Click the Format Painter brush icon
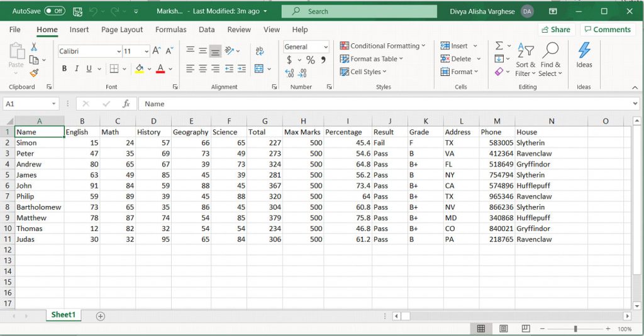Screen dimensions: 644x336 pos(34,72)
